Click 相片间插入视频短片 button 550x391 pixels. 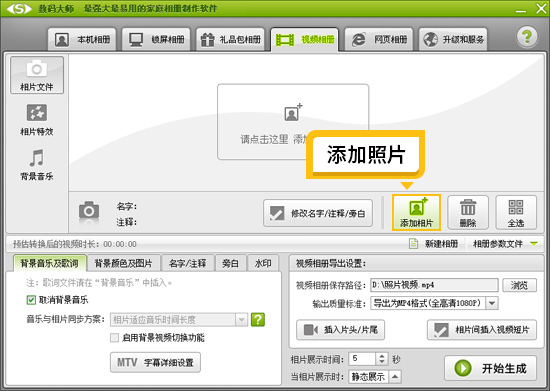click(x=482, y=330)
